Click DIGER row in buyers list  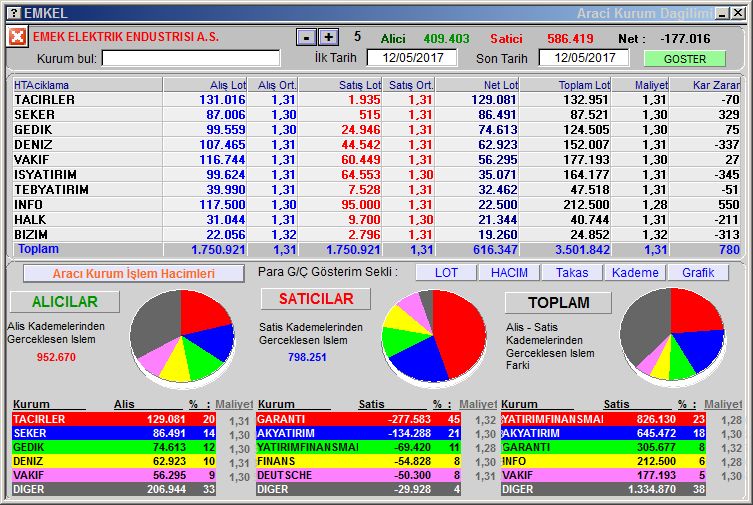(114, 489)
